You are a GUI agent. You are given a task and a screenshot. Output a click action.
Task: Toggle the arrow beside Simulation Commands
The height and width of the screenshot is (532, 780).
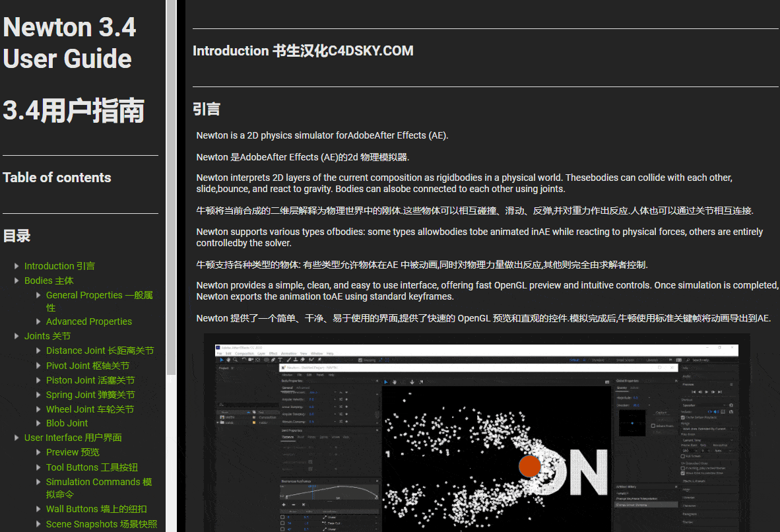[x=38, y=482]
